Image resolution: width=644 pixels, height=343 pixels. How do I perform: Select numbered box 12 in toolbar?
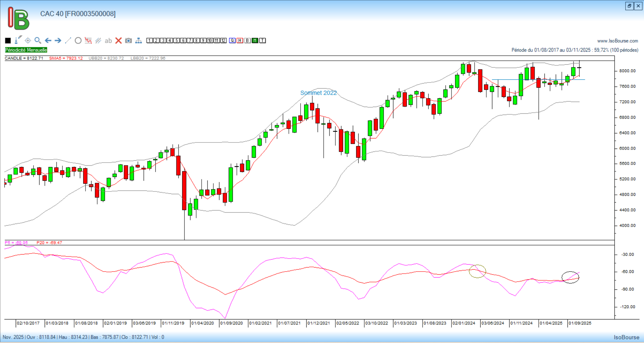223,41
